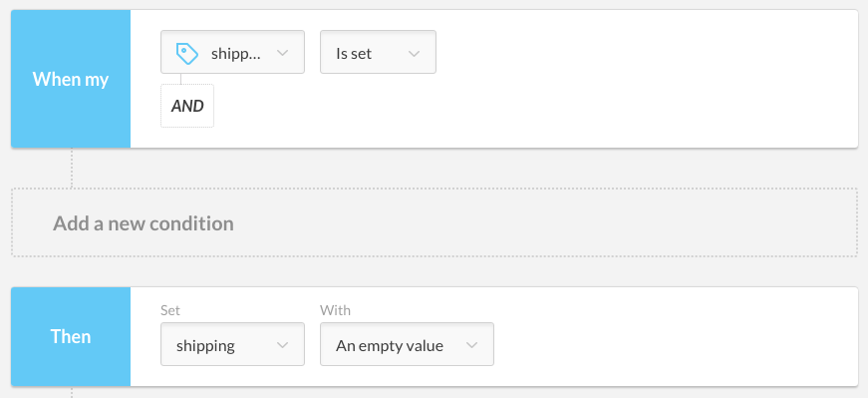Screen dimensions: 868x398
Task: Open the Set 'shipping' attribute dropdown
Action: click(232, 344)
